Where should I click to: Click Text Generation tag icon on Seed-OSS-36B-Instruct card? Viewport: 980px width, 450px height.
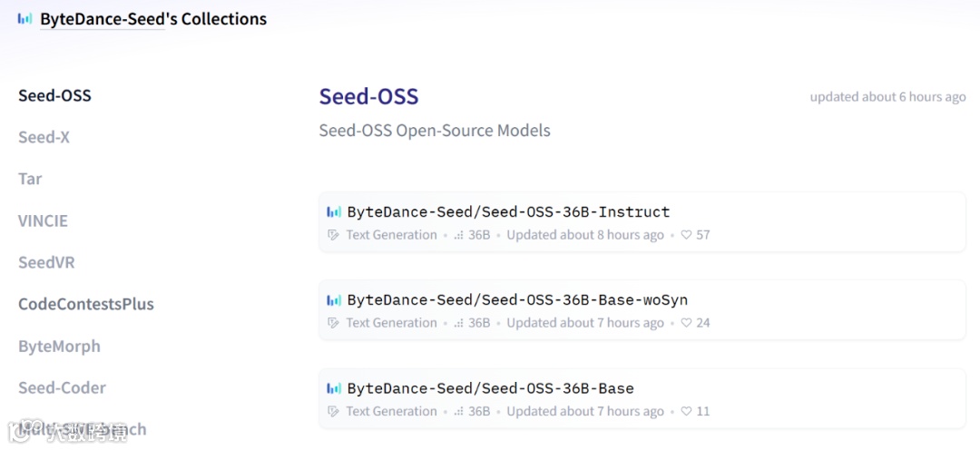point(333,235)
